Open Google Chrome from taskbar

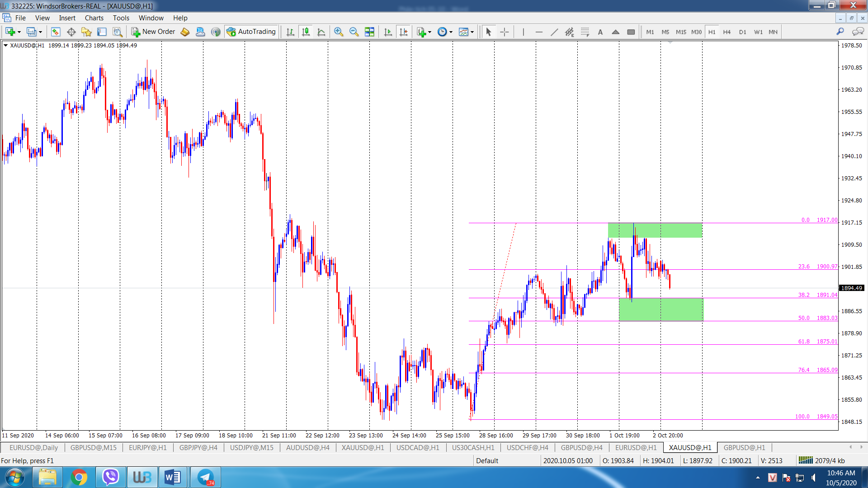coord(79,477)
